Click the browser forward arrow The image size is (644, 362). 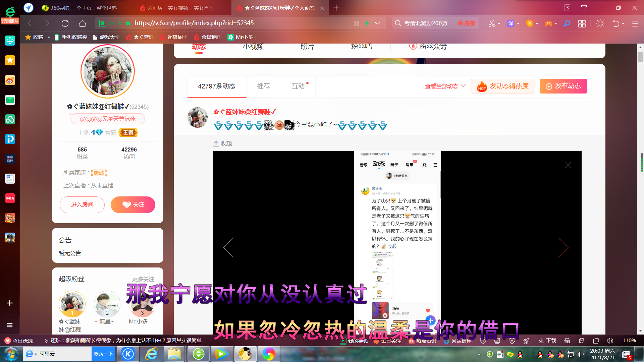pyautogui.click(x=47, y=23)
